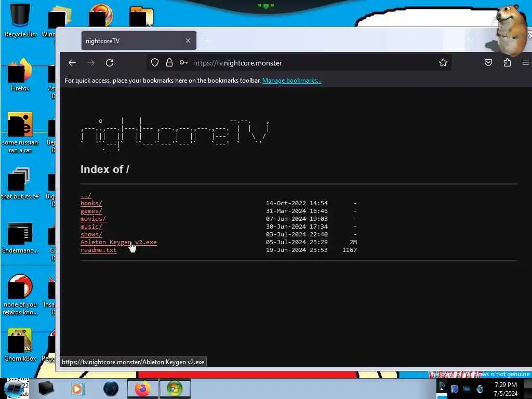Select the Recycle Bin desktop icon
This screenshot has height=399, width=532.
(x=20, y=20)
